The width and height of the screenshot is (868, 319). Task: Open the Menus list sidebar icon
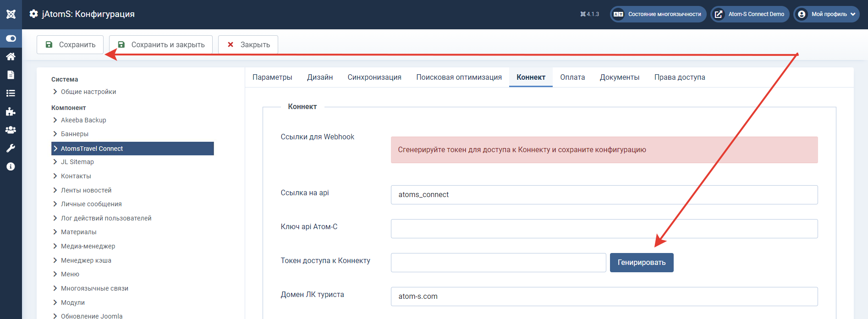click(11, 93)
